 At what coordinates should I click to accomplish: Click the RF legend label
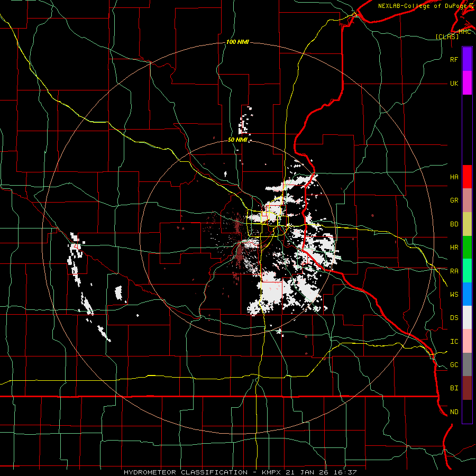coord(454,59)
